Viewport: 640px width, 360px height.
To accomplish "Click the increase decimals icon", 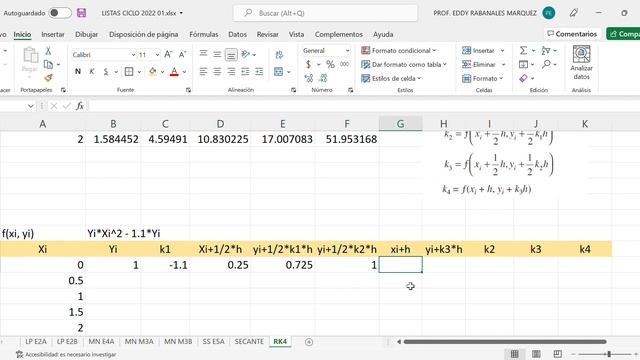I will (x=309, y=78).
